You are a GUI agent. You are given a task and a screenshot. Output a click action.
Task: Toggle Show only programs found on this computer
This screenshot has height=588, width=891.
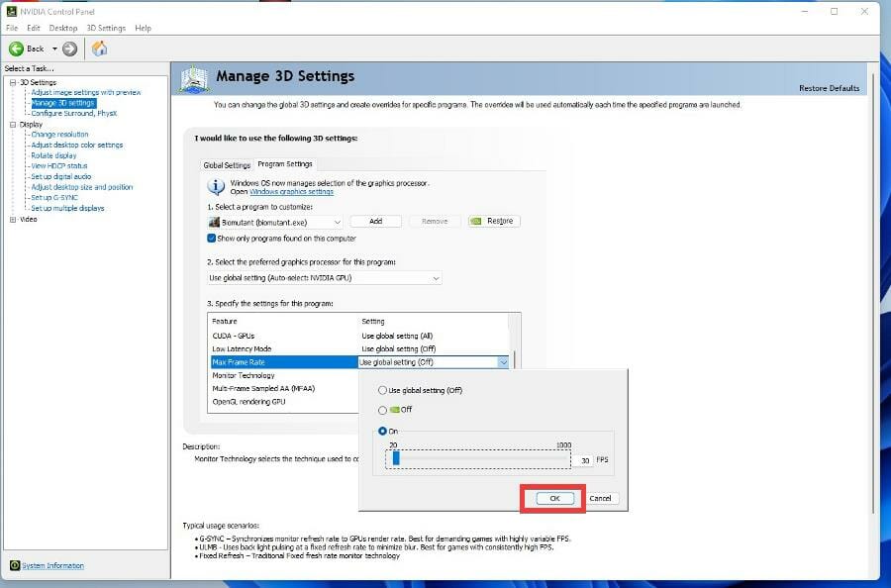click(212, 238)
